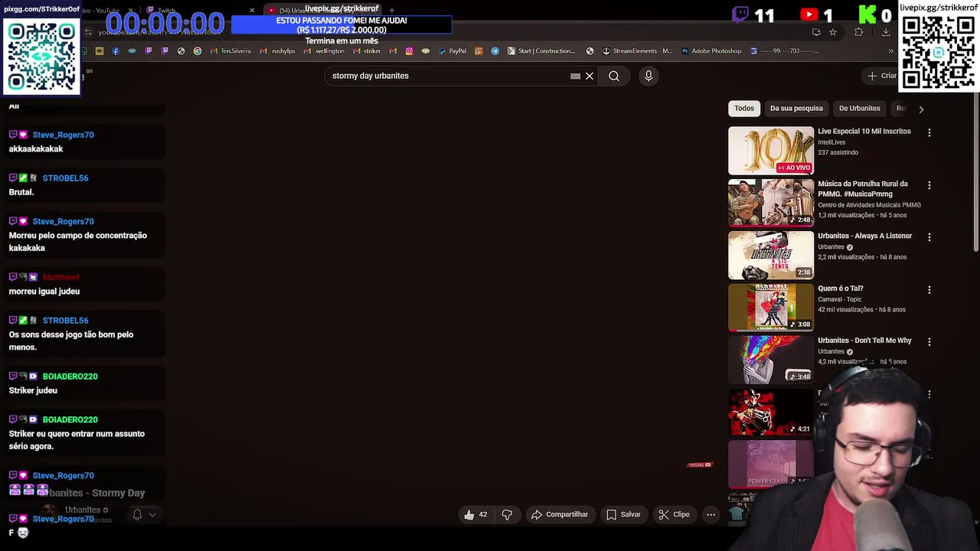Click the message Os sons desse jogo
This screenshot has height=551, width=980.
point(71,341)
